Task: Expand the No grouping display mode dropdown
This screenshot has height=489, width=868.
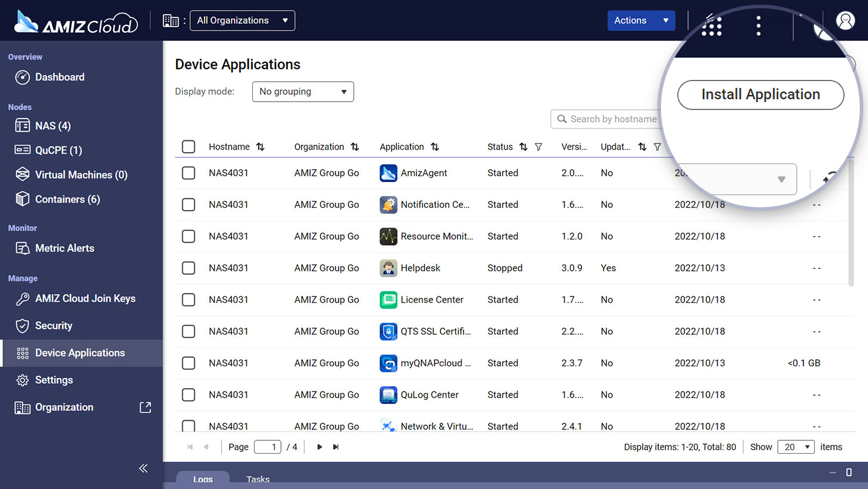Action: (303, 92)
